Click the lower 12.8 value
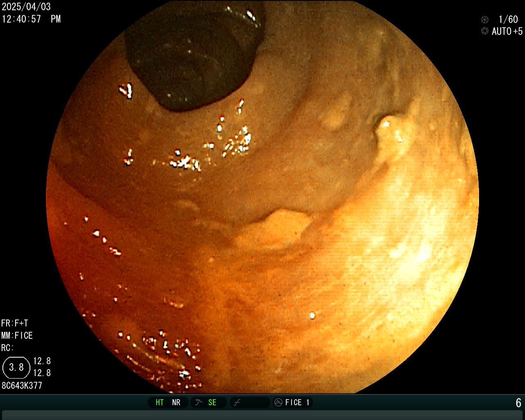 click(42, 373)
